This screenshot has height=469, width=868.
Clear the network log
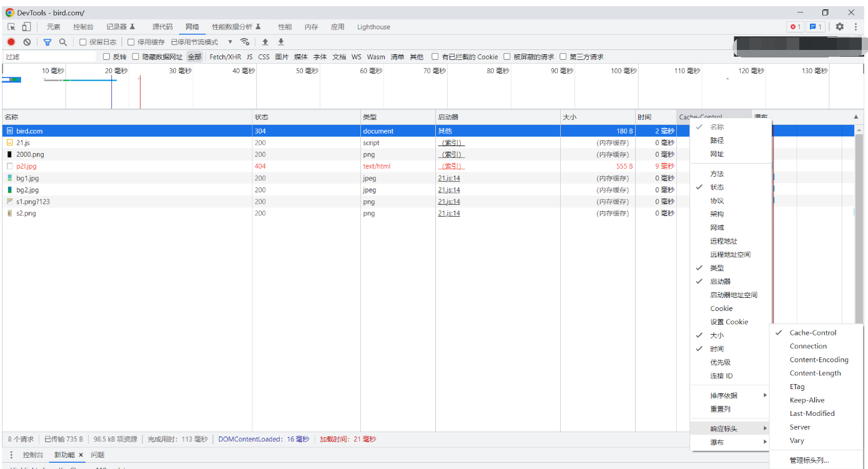tap(27, 42)
